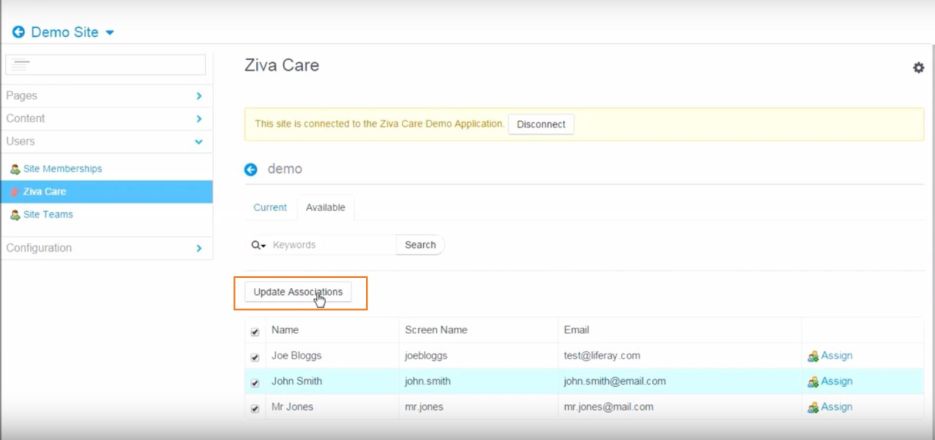Click the name Mr Jones
Viewport: 935px width, 440px height.
[x=292, y=407]
